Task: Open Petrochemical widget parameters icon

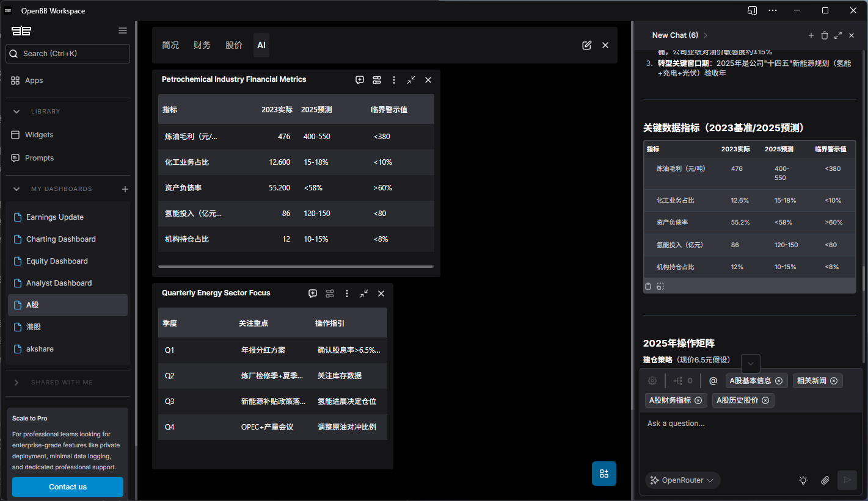Action: click(x=377, y=80)
